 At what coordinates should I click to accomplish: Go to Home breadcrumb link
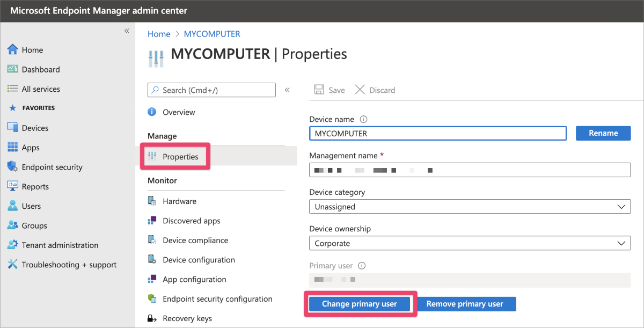(159, 34)
